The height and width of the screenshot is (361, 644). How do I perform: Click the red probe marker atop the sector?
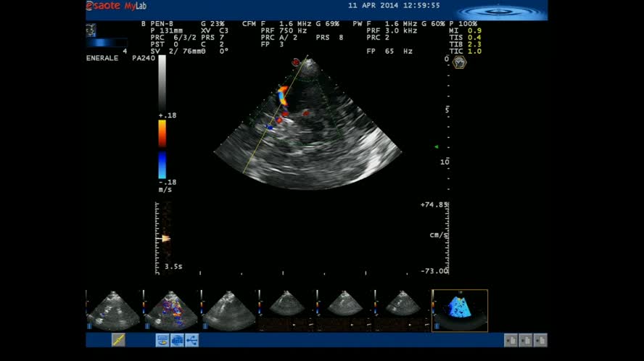(x=296, y=63)
